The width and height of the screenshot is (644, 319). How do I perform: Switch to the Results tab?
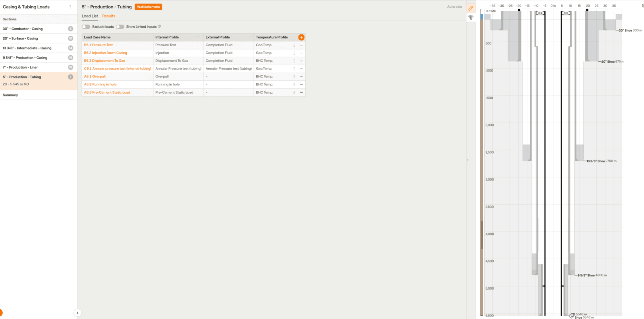tap(109, 16)
